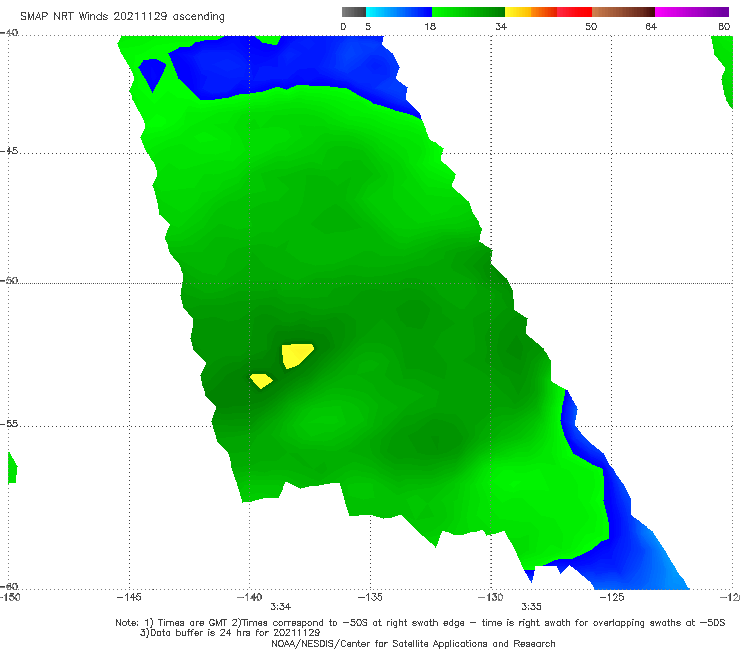The height and width of the screenshot is (650, 740).
Task: Click the colorbar label '64'
Action: point(651,26)
